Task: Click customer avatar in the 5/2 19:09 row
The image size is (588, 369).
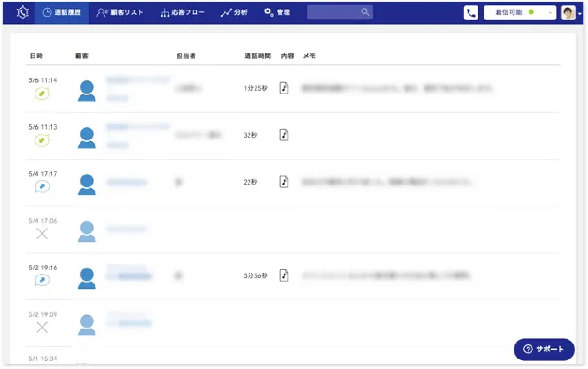Action: (87, 325)
